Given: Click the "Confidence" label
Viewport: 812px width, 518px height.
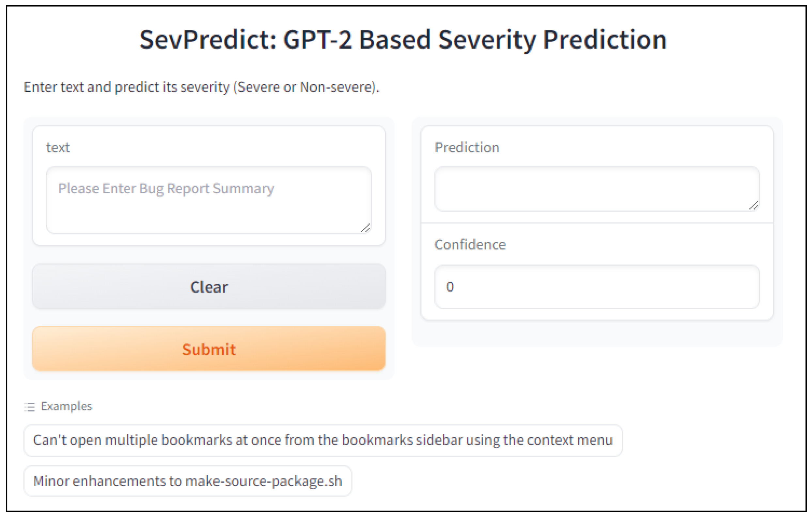Looking at the screenshot, I should click(470, 244).
